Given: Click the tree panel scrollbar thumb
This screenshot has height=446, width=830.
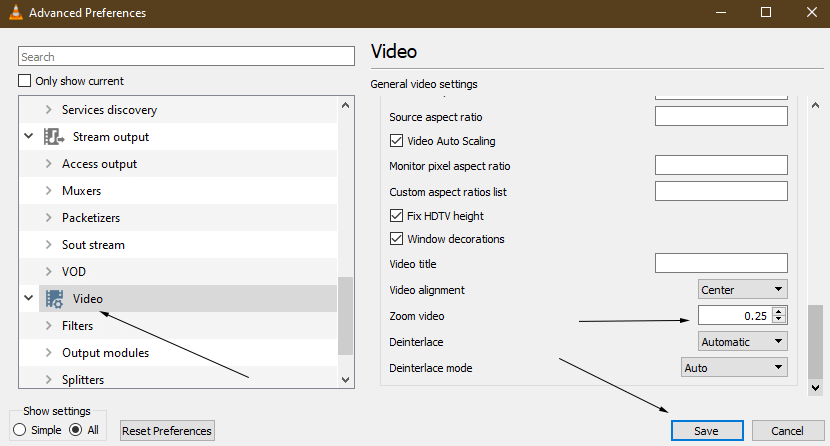Looking at the screenshot, I should click(x=345, y=316).
